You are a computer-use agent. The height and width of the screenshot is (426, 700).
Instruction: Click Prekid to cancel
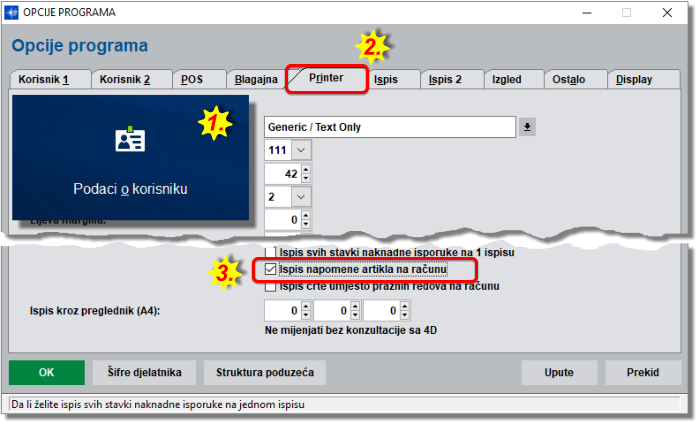tap(642, 373)
